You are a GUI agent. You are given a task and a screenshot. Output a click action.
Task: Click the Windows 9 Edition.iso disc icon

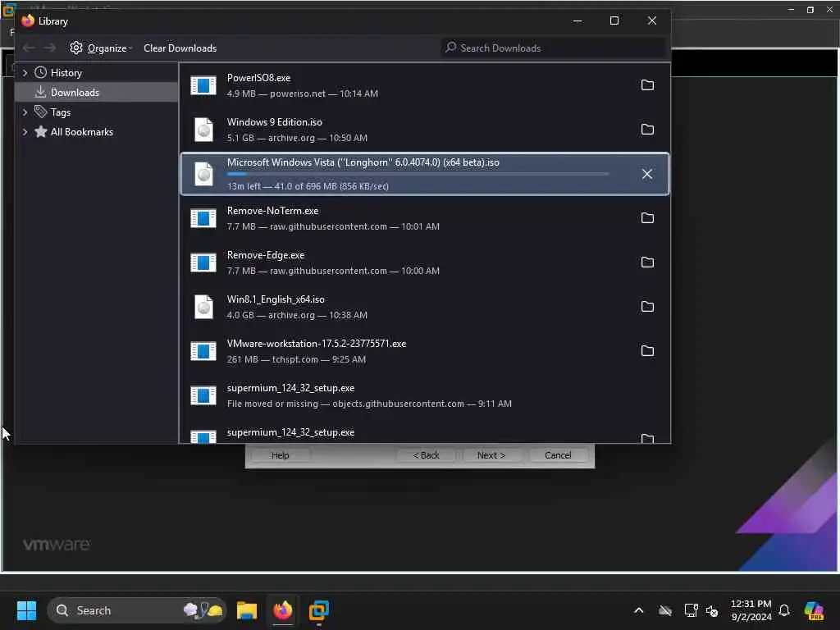[x=203, y=130]
